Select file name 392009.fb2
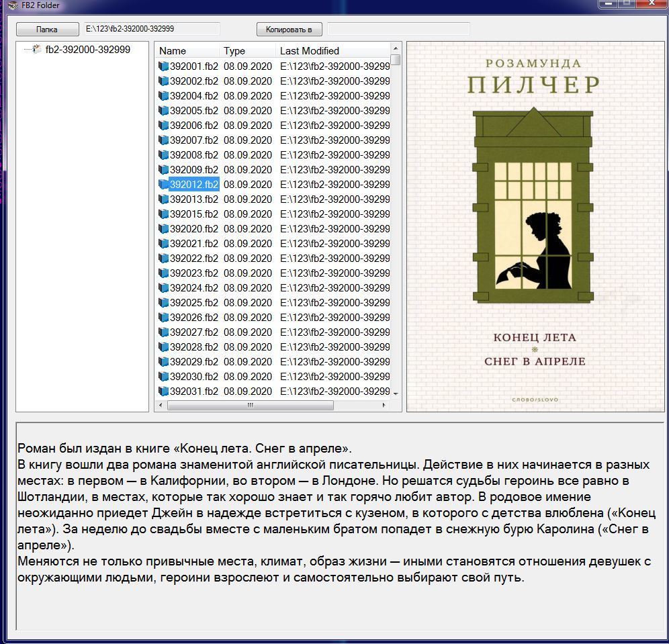 pyautogui.click(x=194, y=170)
